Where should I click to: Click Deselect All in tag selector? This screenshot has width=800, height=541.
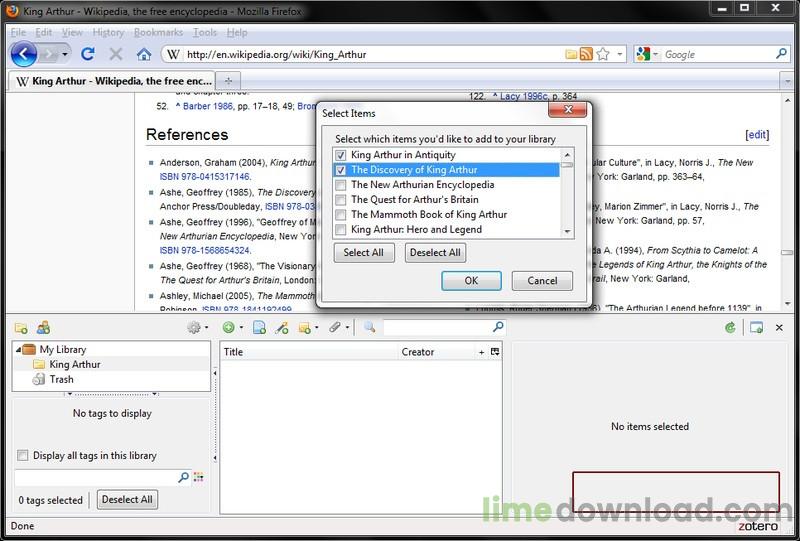[127, 500]
